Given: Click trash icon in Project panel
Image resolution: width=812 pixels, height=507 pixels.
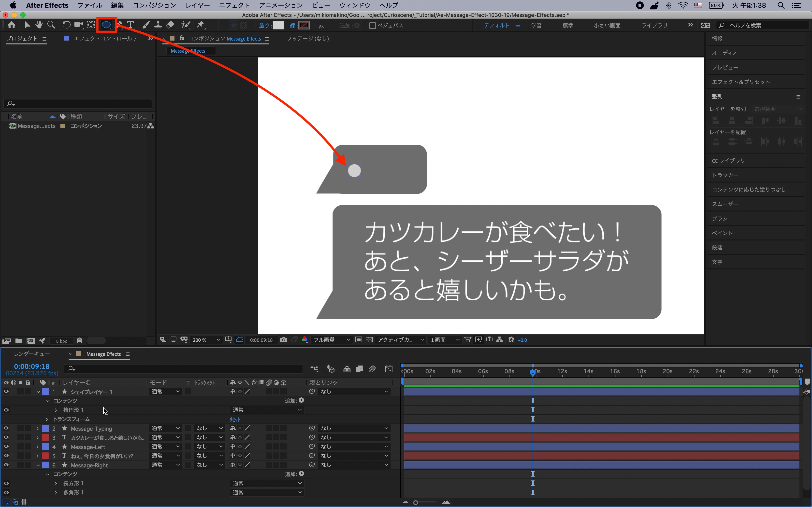Looking at the screenshot, I should click(x=80, y=341).
